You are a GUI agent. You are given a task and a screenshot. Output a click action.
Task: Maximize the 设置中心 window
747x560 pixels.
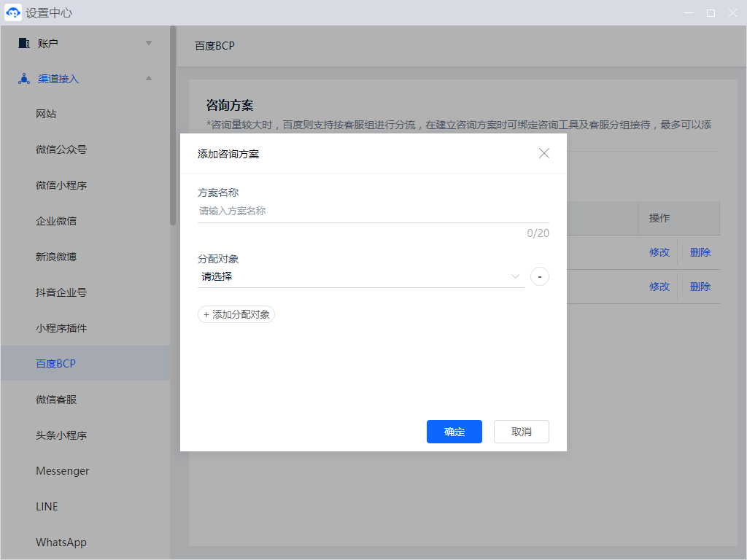(x=711, y=13)
